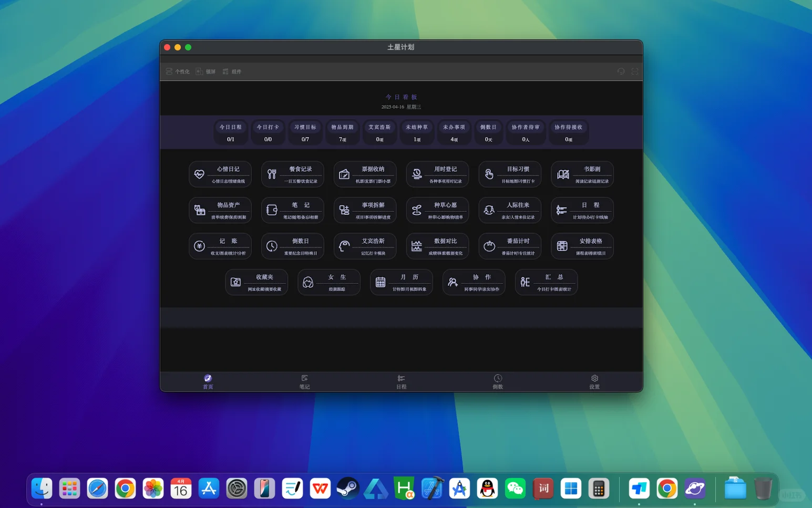The width and height of the screenshot is (812, 508).
Task: Open the 未结种草 stat card
Action: pos(417,132)
